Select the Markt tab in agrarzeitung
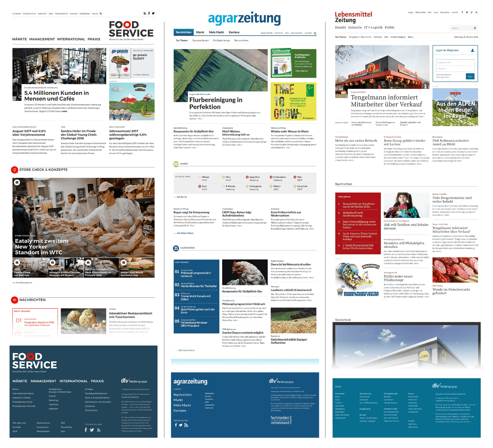The height and width of the screenshot is (448, 493). pos(200,32)
